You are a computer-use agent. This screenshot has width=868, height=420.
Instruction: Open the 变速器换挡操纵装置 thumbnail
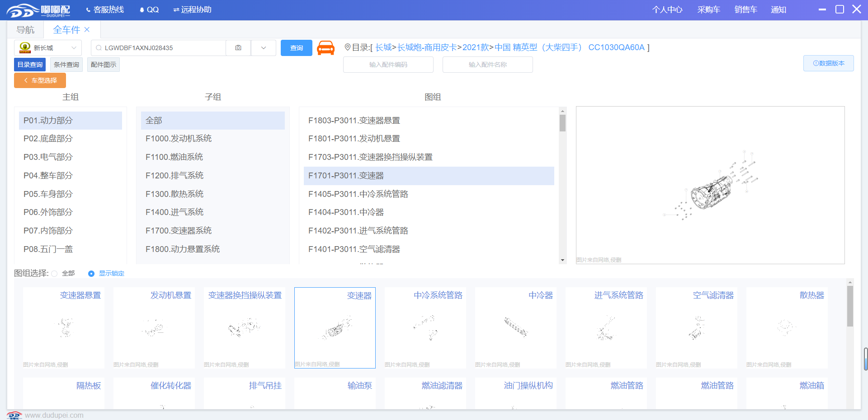245,328
